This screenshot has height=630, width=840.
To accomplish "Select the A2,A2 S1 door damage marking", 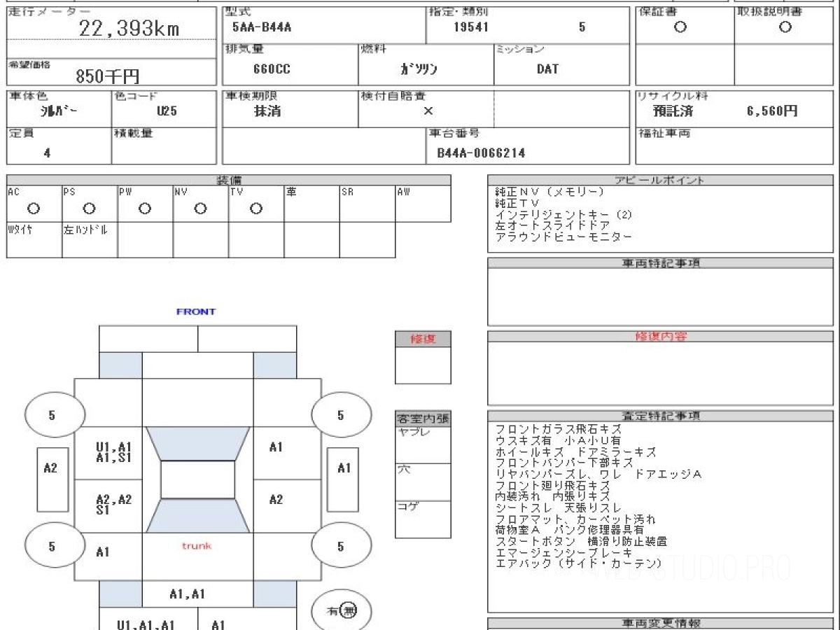I will [x=113, y=505].
